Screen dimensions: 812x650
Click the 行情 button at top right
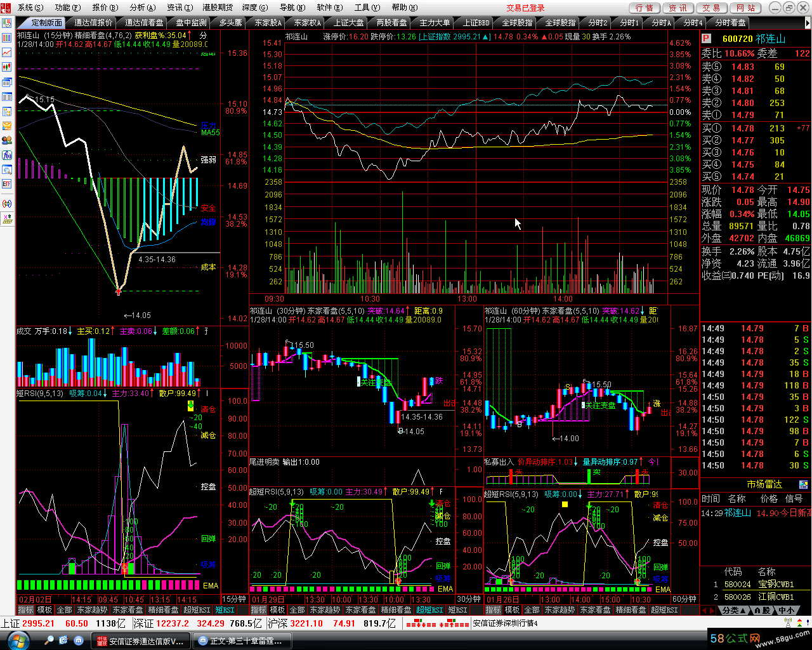[644, 8]
